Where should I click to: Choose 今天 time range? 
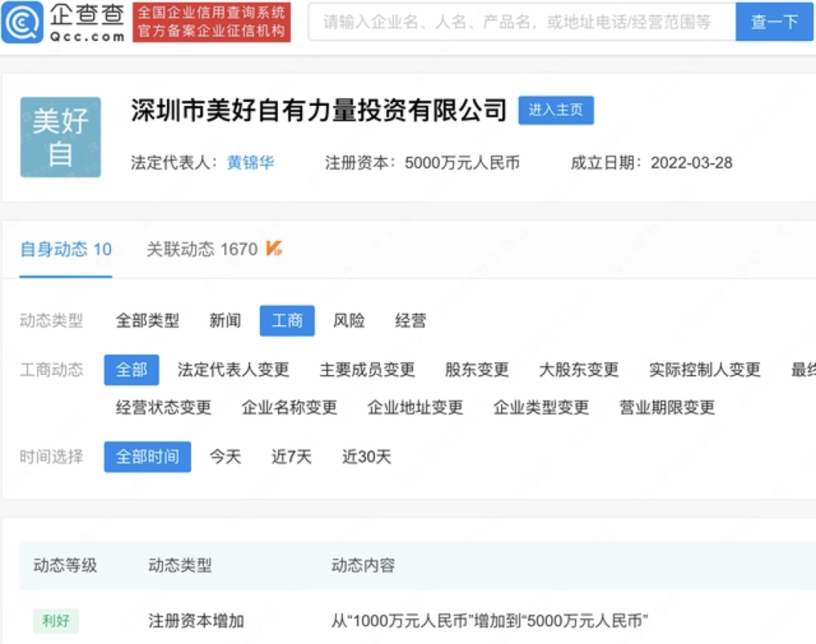tap(225, 457)
